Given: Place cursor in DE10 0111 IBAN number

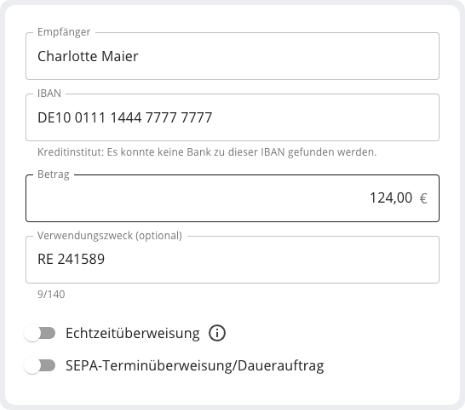Looking at the screenshot, I should 125,118.
